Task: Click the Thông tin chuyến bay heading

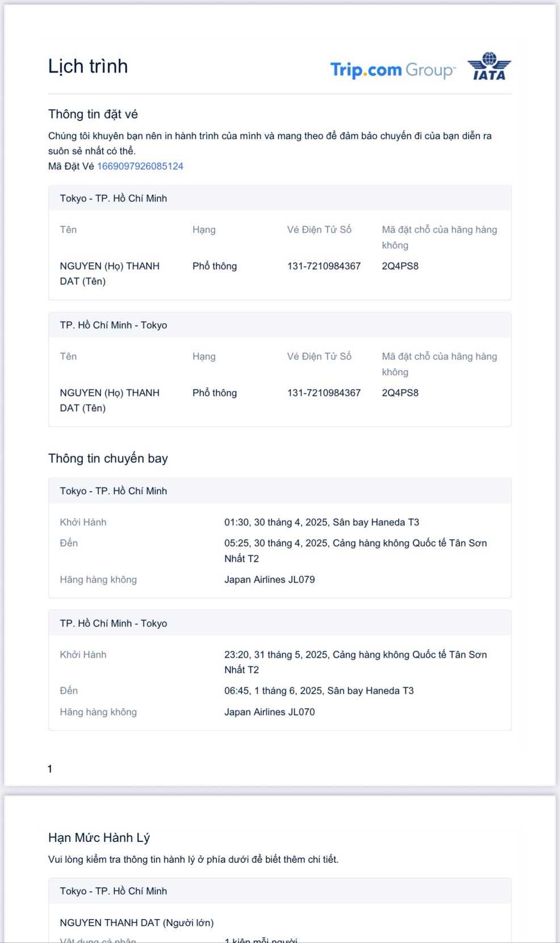Action: pos(108,458)
